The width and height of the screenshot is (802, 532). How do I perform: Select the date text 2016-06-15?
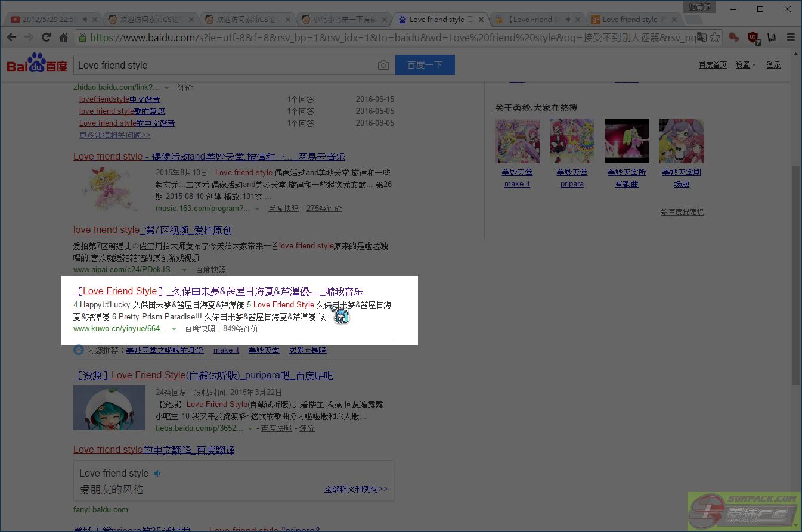tap(375, 99)
